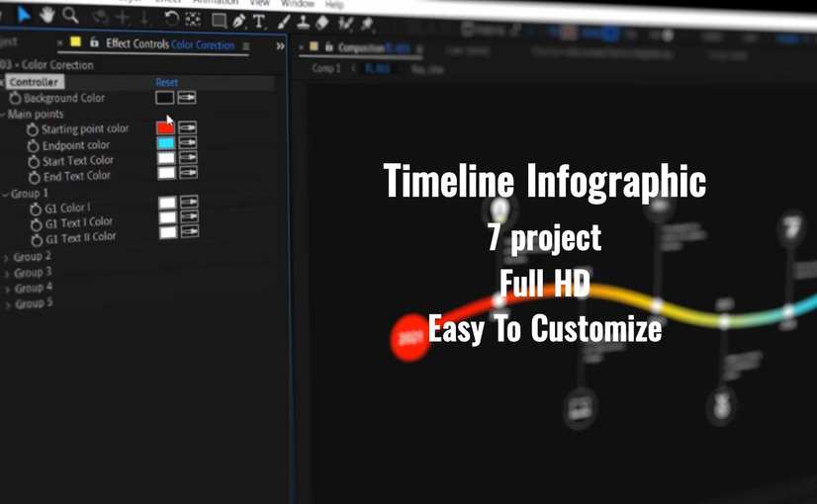Open the View menu
This screenshot has width=817, height=504.
click(x=259, y=3)
